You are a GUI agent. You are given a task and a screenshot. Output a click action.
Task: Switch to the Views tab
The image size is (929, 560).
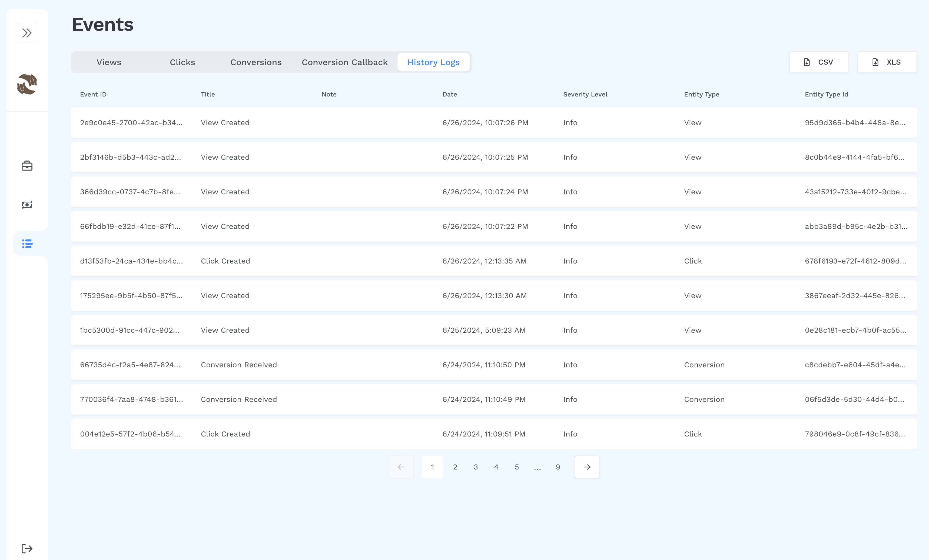[x=109, y=62]
